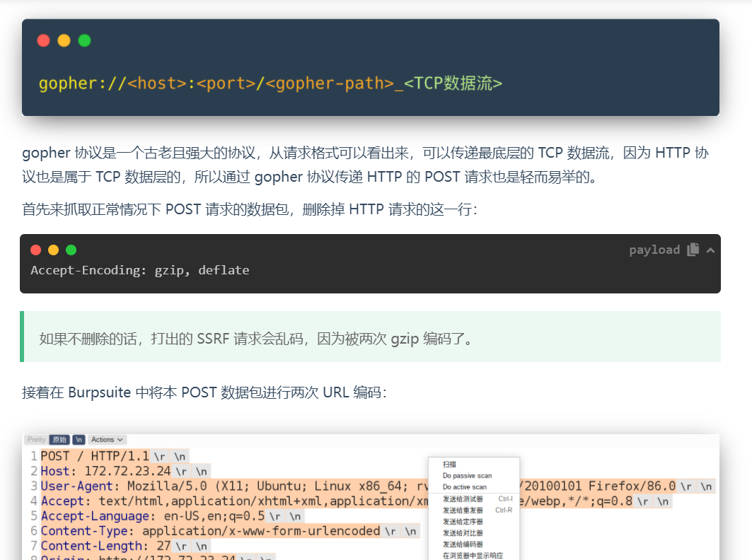
Task: Select 扫描 from the context menu
Action: coord(449,465)
